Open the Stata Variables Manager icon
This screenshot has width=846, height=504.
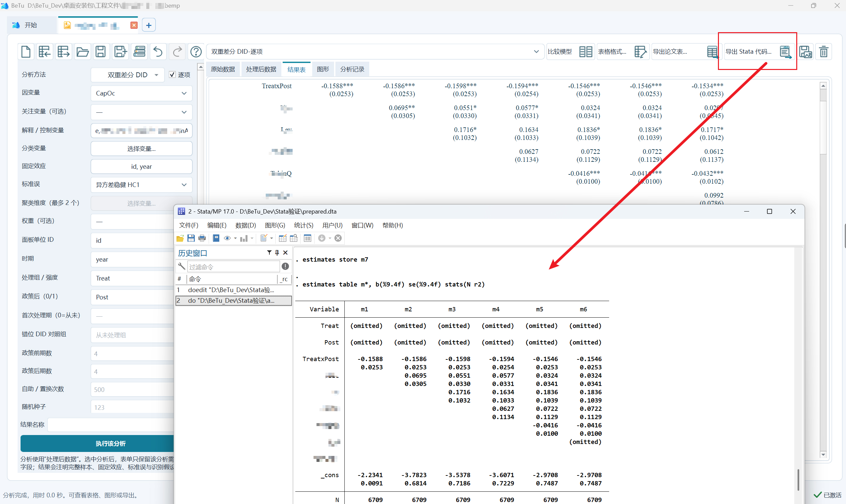(308, 238)
